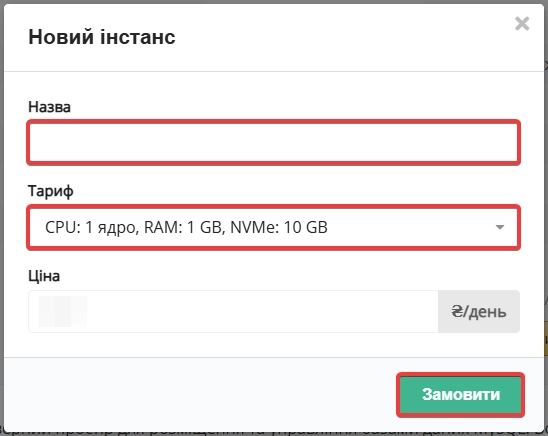Click blank dialog body below the Ціна field
This screenshot has height=436, width=548.
point(273,344)
